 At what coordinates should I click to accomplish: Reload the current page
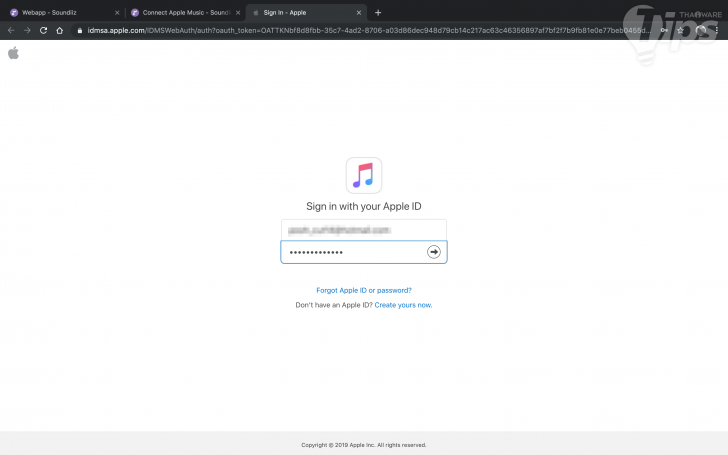[x=43, y=30]
